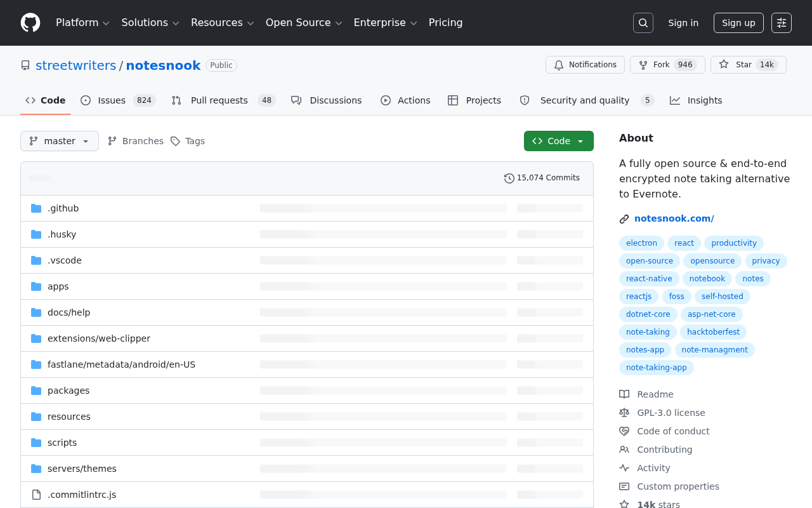Click the star icon beside 14k stars

coord(624,505)
